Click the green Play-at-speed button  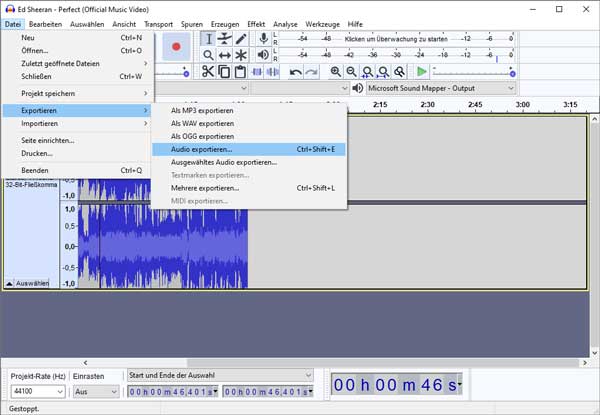pyautogui.click(x=422, y=72)
